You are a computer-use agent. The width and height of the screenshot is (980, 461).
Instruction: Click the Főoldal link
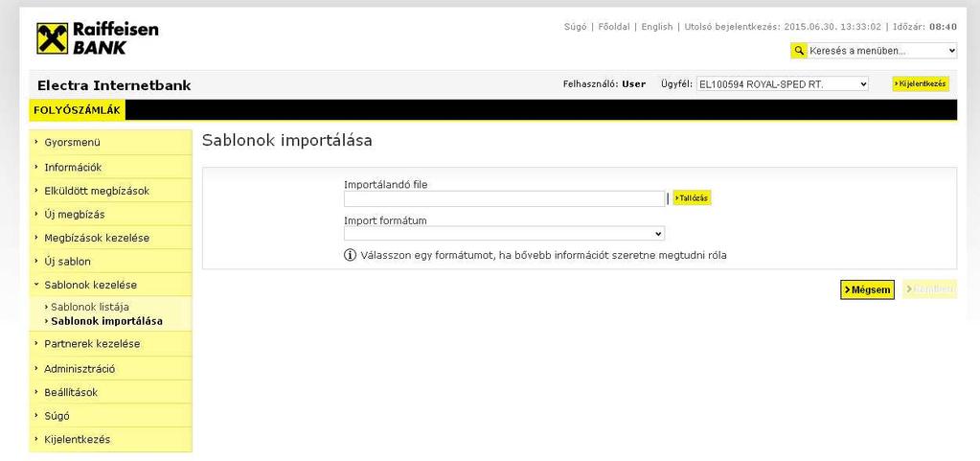click(614, 27)
